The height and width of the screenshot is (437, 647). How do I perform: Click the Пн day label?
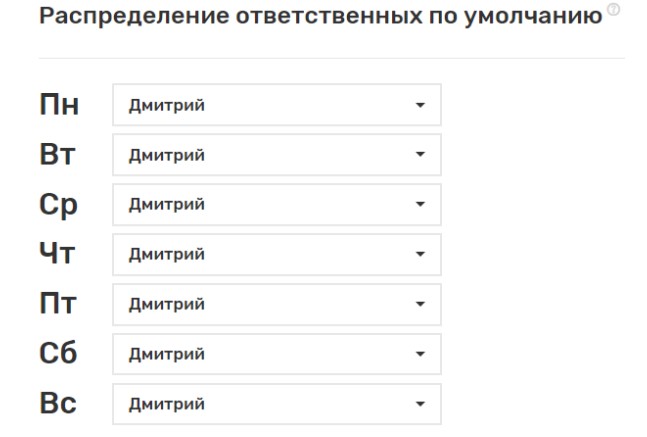(x=58, y=105)
